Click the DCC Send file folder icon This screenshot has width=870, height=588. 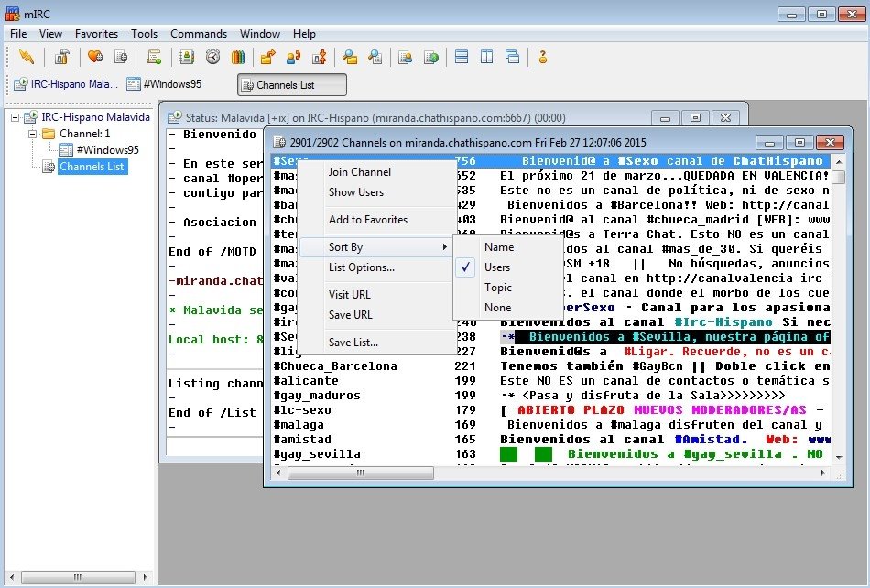[x=268, y=57]
